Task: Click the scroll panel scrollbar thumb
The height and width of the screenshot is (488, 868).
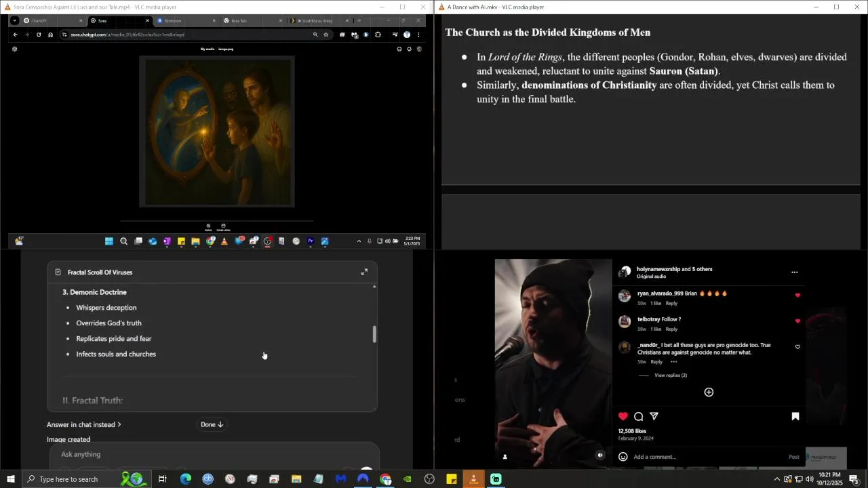Action: pyautogui.click(x=374, y=333)
